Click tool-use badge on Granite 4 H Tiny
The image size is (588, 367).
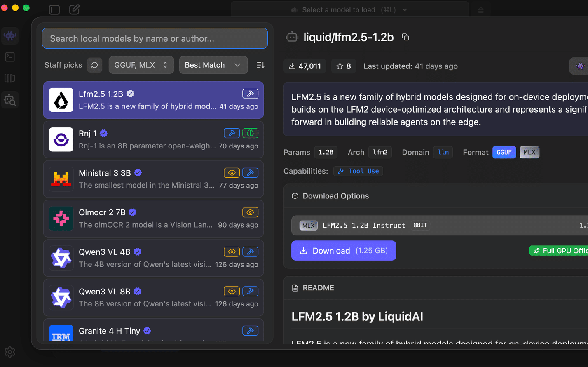click(x=251, y=331)
